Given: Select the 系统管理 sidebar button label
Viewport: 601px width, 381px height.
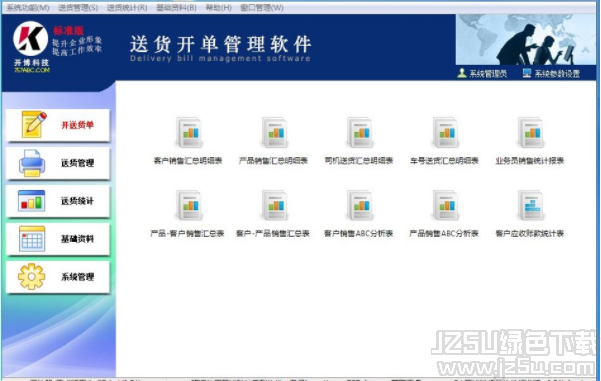Looking at the screenshot, I should point(77,277).
